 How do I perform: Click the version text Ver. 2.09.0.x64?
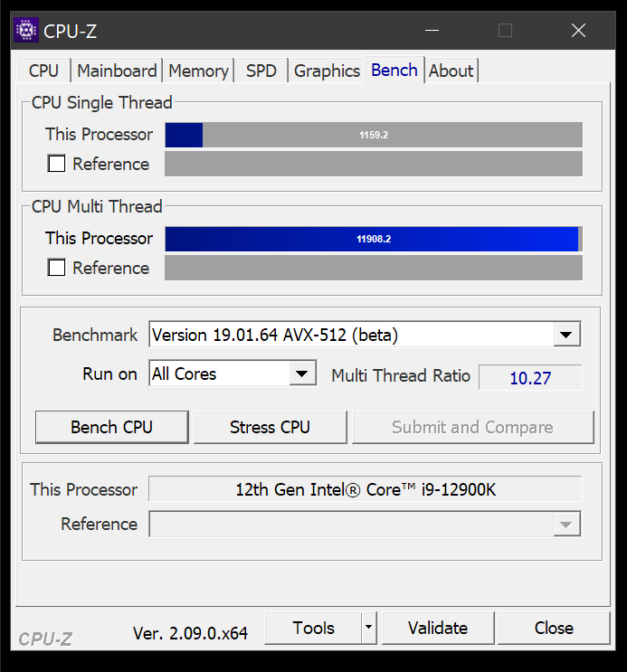tap(190, 633)
